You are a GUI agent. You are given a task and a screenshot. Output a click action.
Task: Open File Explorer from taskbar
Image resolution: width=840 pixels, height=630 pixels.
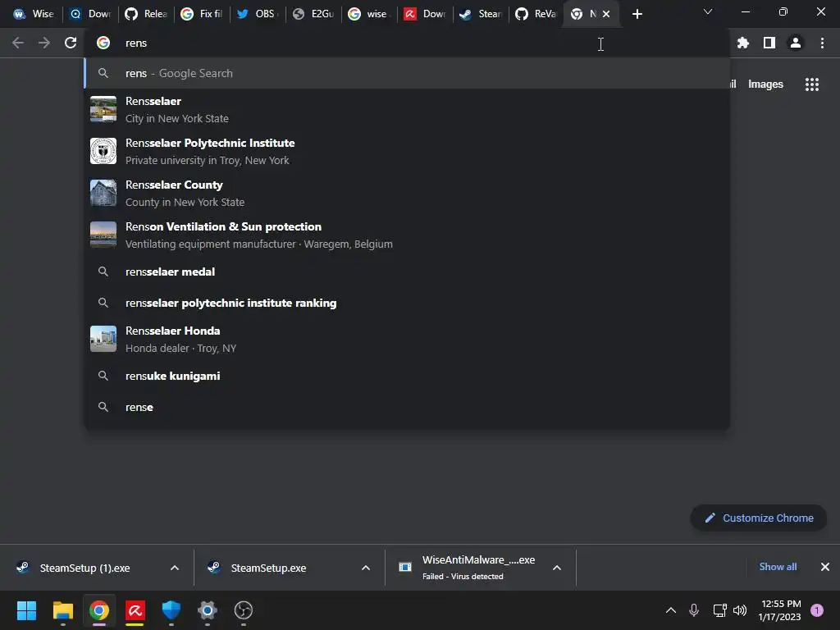point(62,610)
